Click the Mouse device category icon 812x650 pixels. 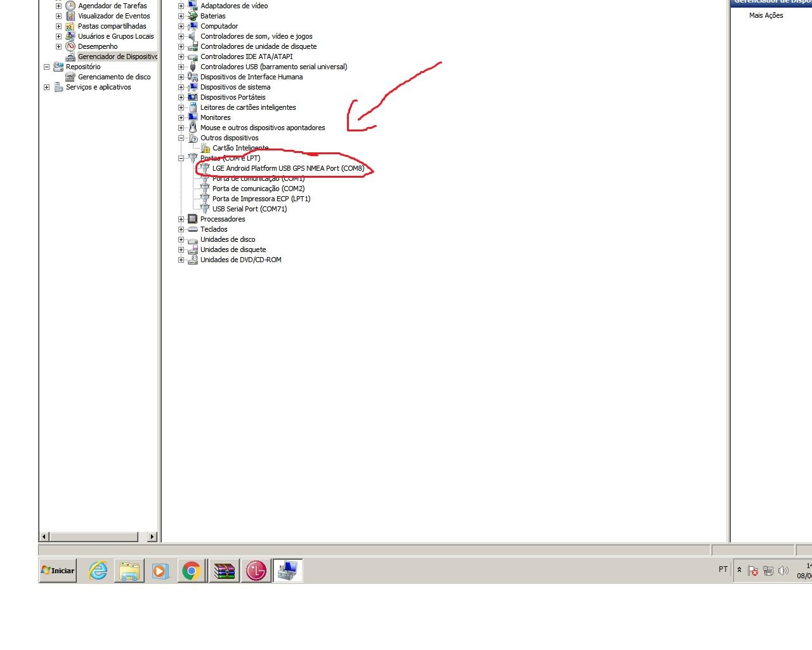pos(193,128)
